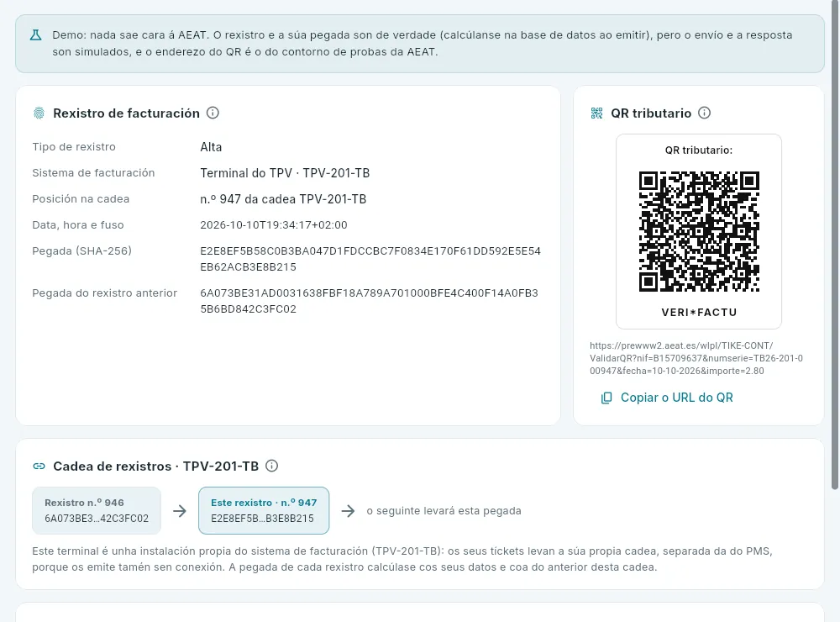The image size is (840, 622).
Task: Click the arrow after the Rexistro n.º 946 chip
Action: coord(180,511)
